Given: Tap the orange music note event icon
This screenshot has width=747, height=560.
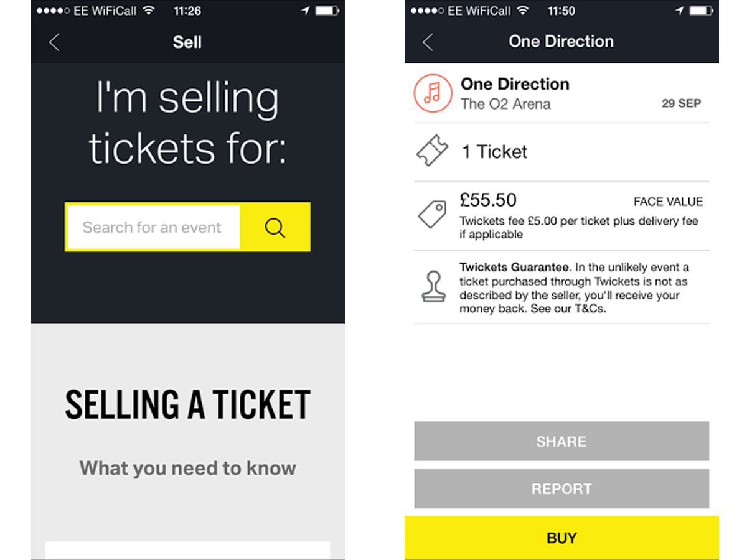Looking at the screenshot, I should click(x=433, y=93).
